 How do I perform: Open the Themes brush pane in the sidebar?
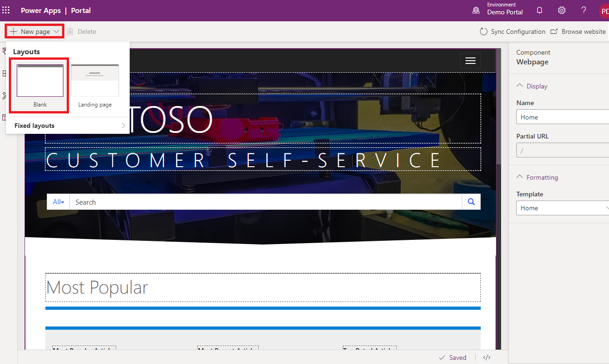tap(4, 95)
